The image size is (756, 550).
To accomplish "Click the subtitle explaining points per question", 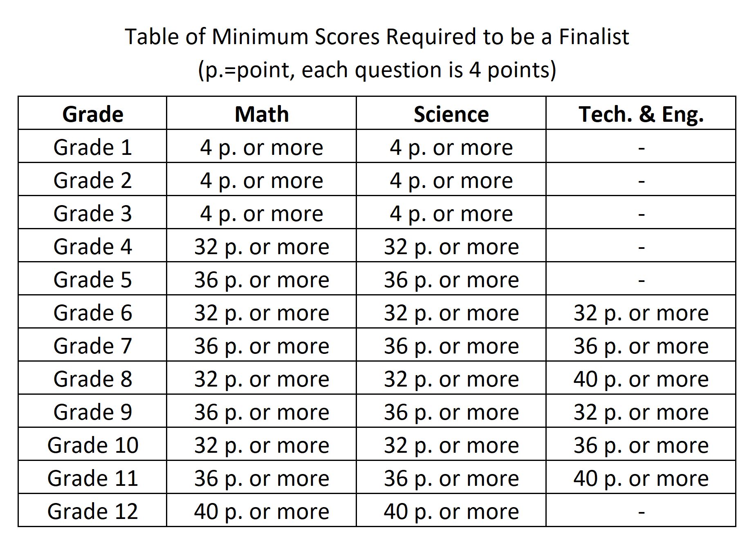I will [377, 70].
